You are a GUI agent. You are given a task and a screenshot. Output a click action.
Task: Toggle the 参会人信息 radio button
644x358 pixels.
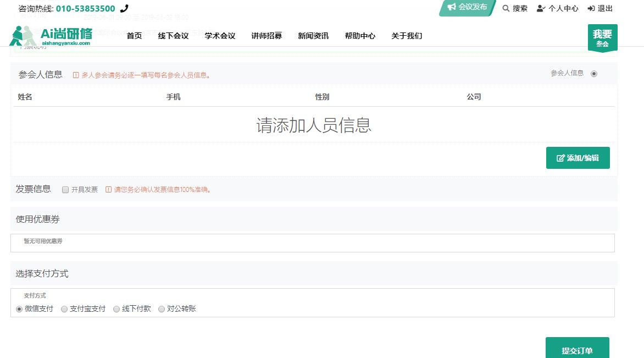pyautogui.click(x=594, y=74)
